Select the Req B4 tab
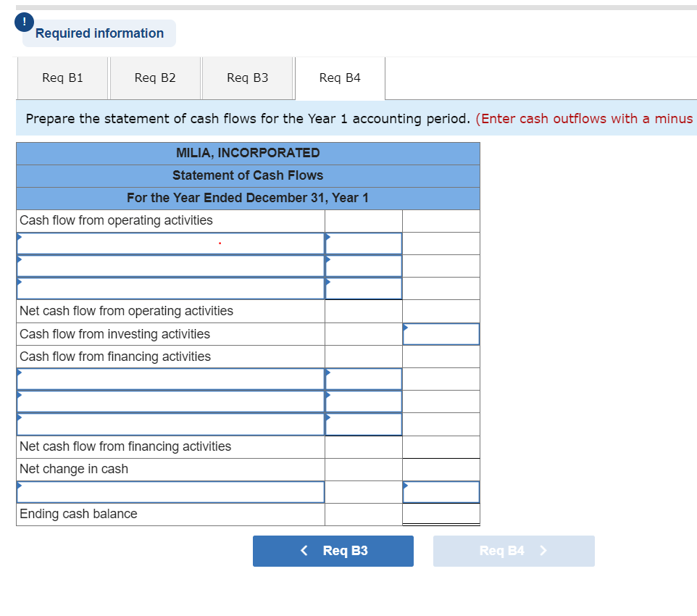The height and width of the screenshot is (616, 697). [x=340, y=78]
